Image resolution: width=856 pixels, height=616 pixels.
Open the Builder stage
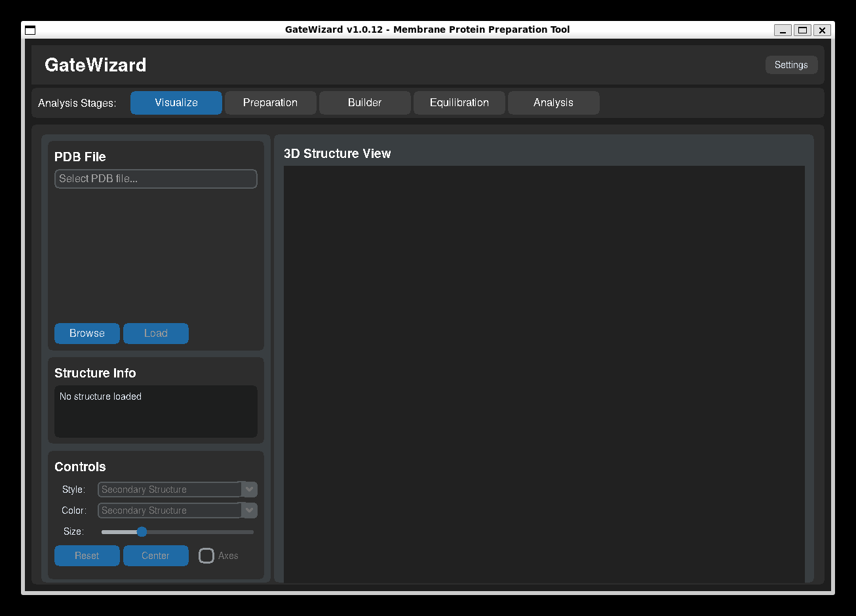(x=364, y=103)
